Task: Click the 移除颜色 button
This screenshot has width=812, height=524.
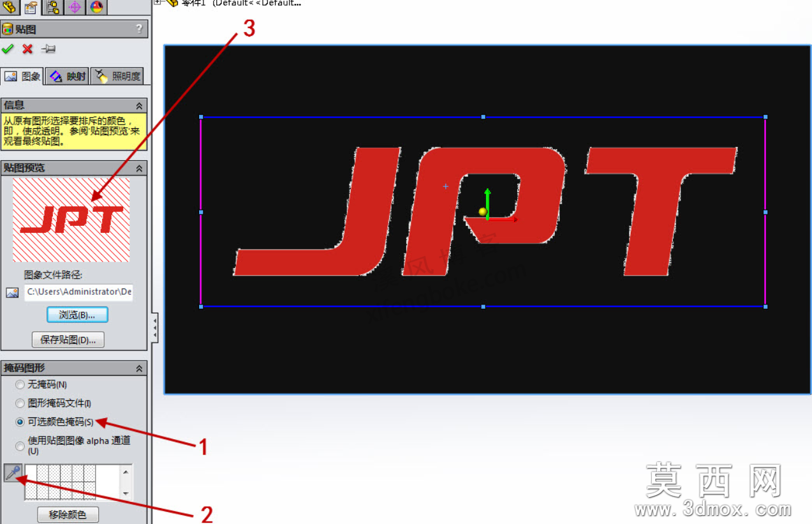Action: [x=68, y=514]
